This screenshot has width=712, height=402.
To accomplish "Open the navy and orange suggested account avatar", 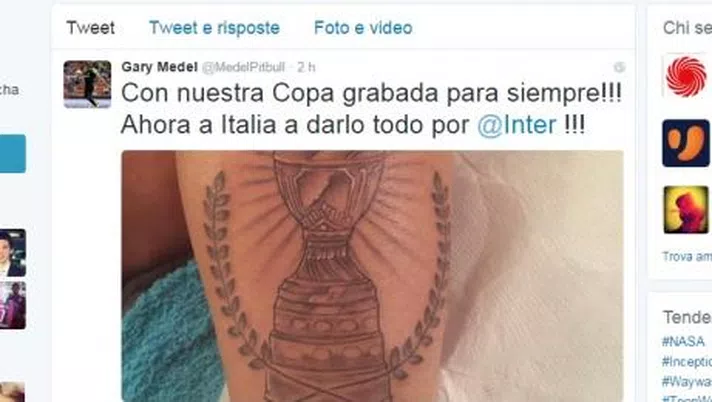I will point(686,143).
